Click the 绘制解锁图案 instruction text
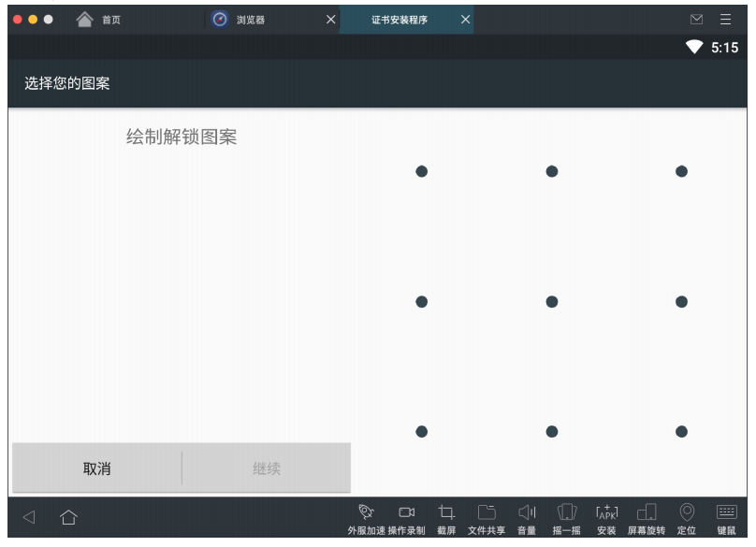Viewport: 756px width, 547px height. [x=182, y=137]
